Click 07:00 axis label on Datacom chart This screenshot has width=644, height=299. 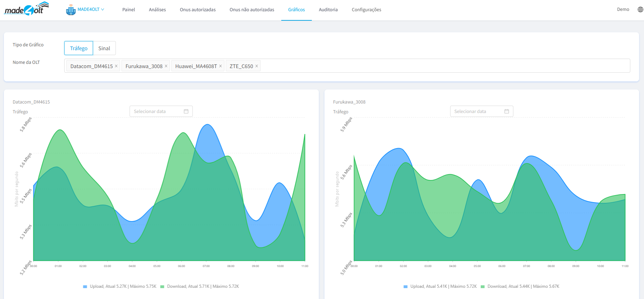[x=206, y=266]
